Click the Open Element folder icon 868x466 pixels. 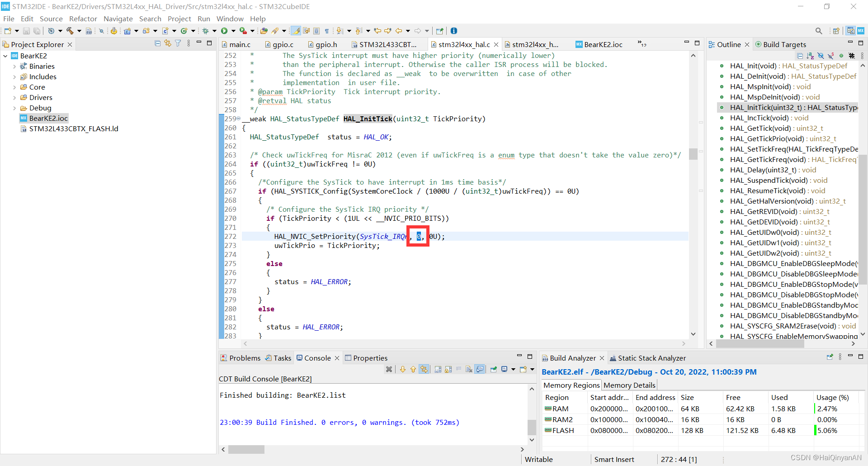click(x=264, y=31)
